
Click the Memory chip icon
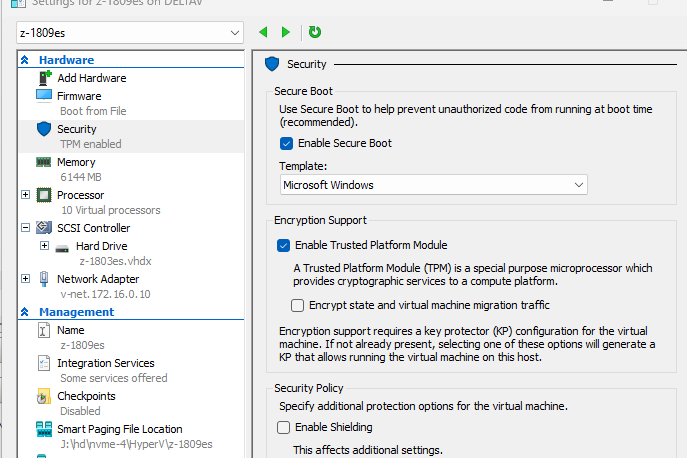[x=43, y=162]
